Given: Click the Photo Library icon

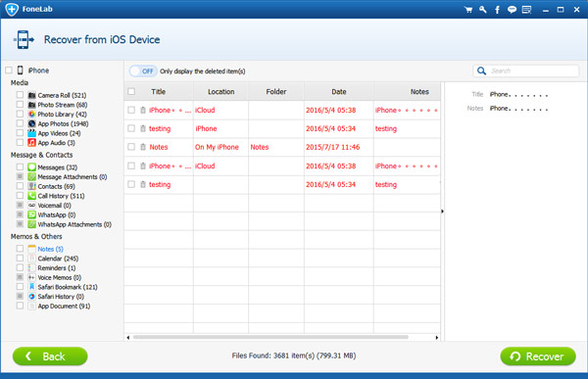Looking at the screenshot, I should [x=32, y=114].
